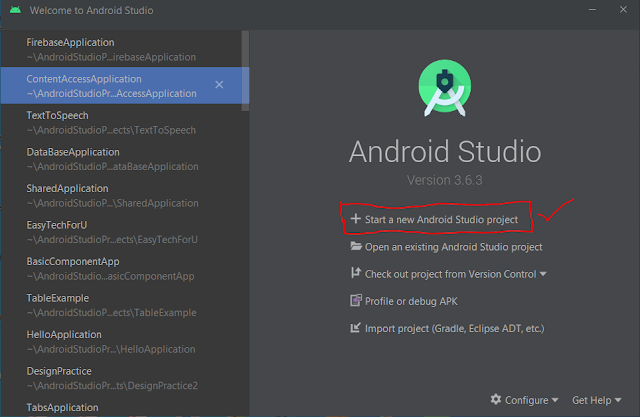This screenshot has height=417, width=640.
Task: Check out project from Version Control
Action: [x=451, y=274]
